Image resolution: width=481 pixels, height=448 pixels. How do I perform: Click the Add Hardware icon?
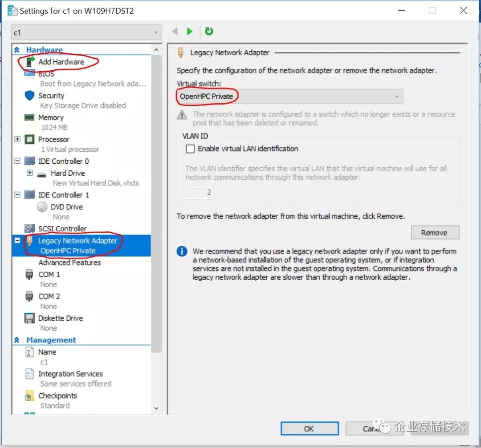(30, 61)
